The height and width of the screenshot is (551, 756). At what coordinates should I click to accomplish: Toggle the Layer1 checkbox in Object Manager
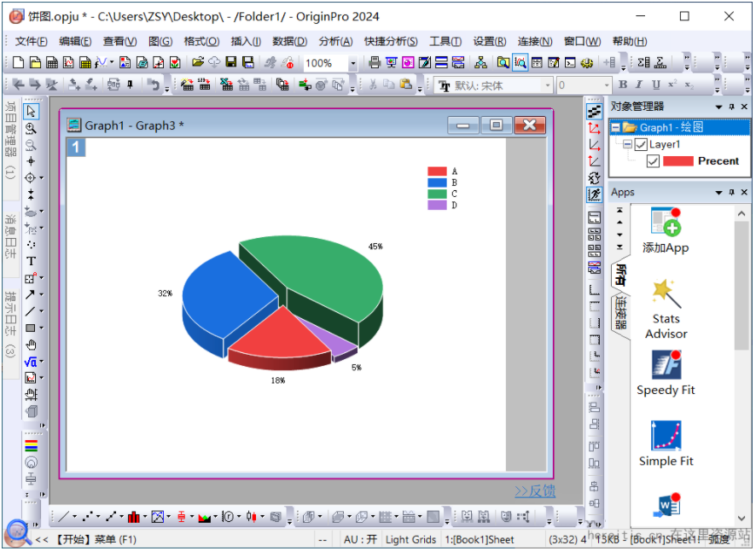[x=640, y=144]
